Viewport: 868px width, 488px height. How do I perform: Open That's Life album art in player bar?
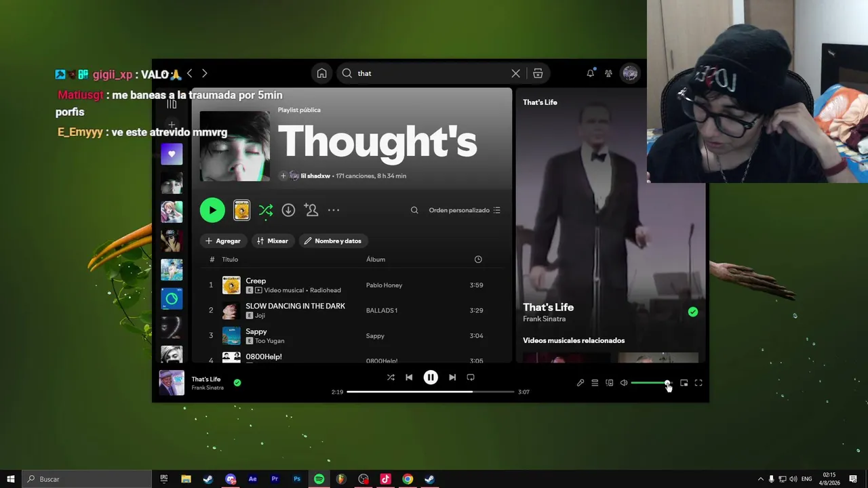[x=172, y=383]
